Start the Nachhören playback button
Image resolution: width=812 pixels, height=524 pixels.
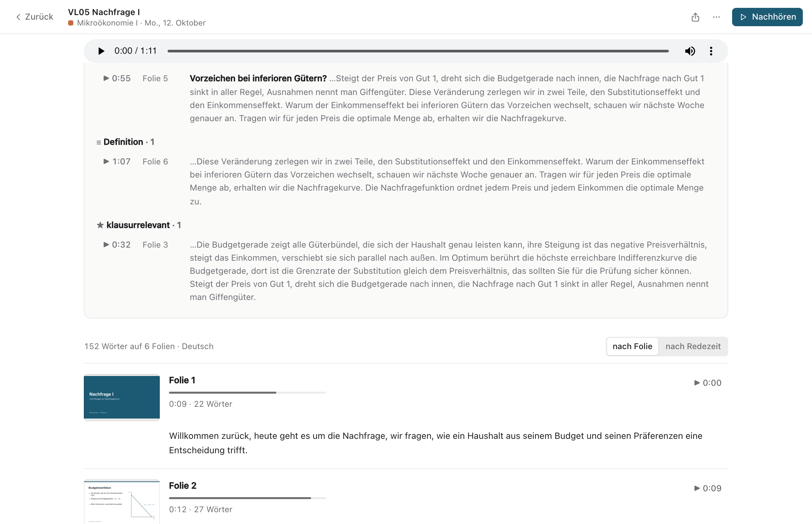tap(767, 17)
